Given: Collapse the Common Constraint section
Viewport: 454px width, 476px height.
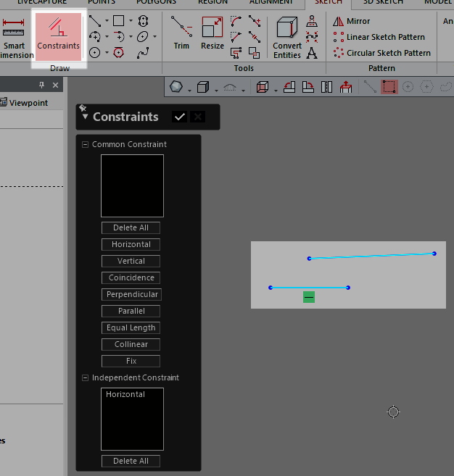Looking at the screenshot, I should 85,144.
